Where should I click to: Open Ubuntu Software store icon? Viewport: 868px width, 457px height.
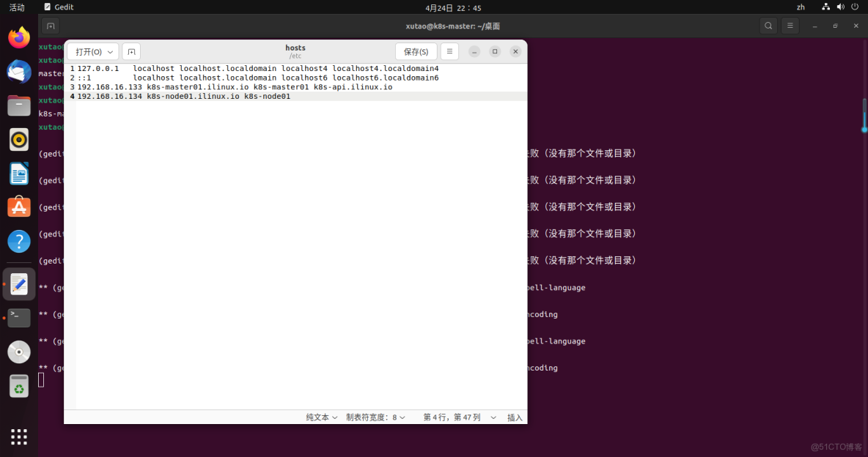pyautogui.click(x=19, y=207)
